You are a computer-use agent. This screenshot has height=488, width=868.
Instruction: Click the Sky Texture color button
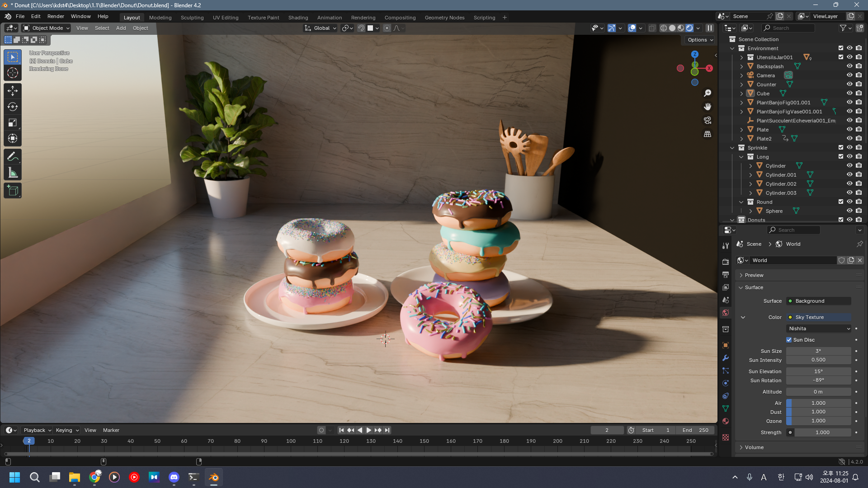(x=819, y=317)
